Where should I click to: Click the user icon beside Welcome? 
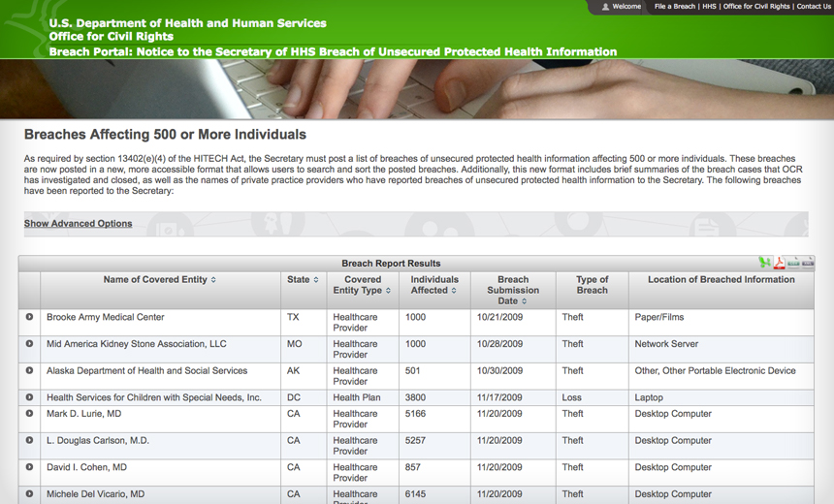(x=605, y=7)
